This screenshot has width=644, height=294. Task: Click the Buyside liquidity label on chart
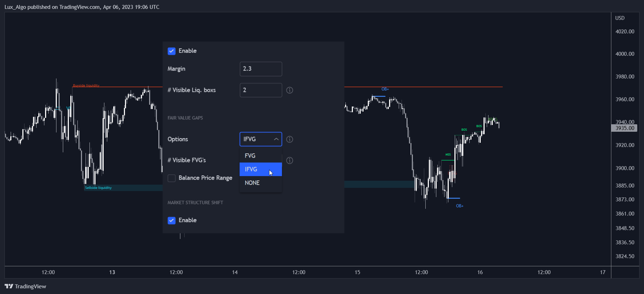coord(86,86)
